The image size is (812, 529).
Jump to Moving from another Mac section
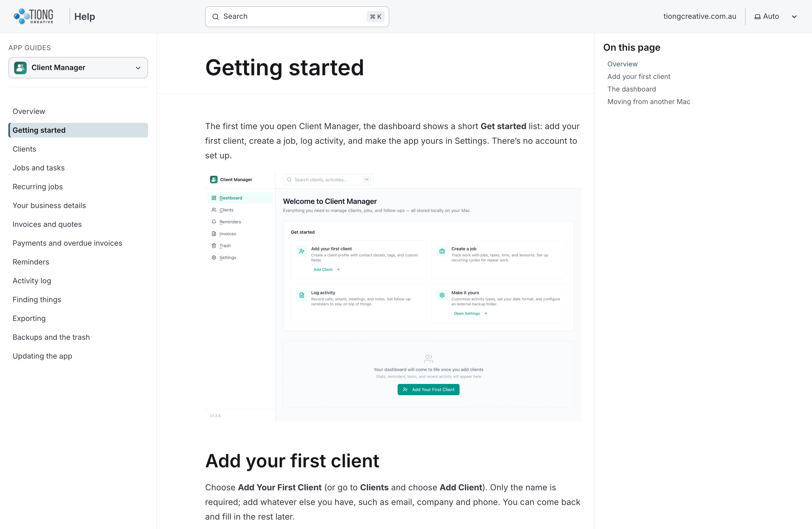pos(649,102)
